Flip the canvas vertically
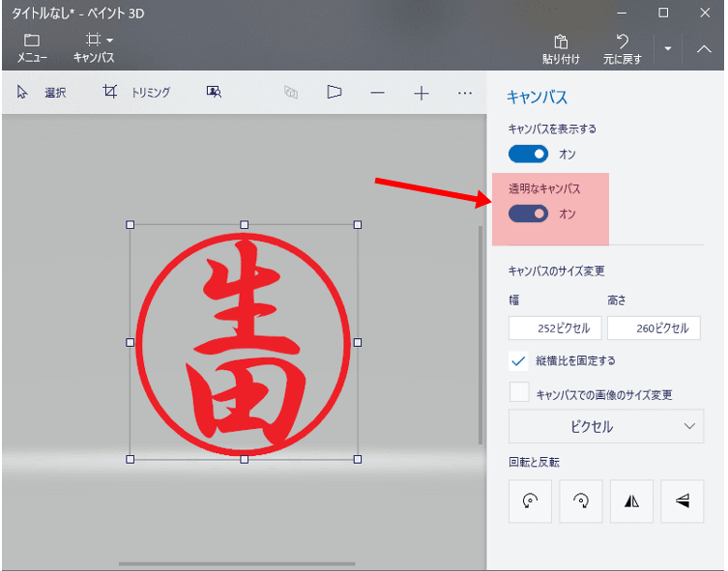Screen dimensions: 728x571 click(x=682, y=500)
